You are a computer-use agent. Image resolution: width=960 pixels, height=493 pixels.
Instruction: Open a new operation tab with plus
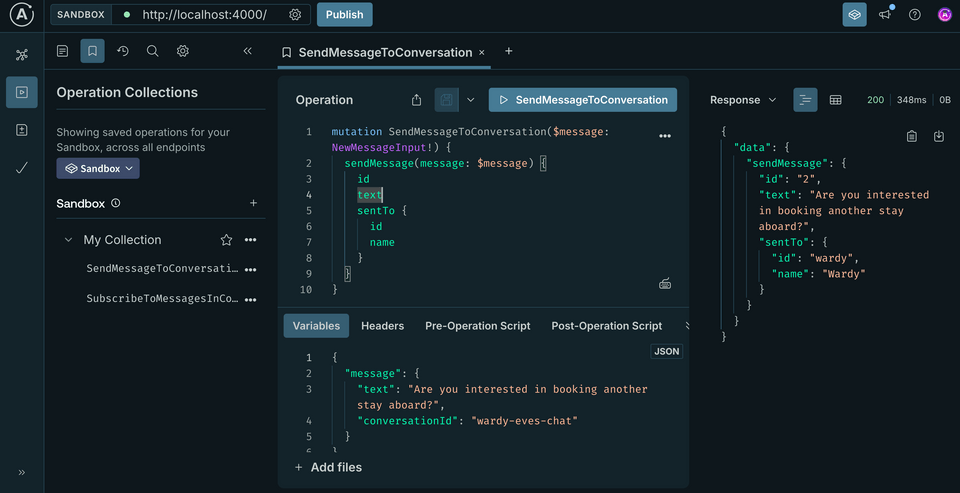click(508, 51)
